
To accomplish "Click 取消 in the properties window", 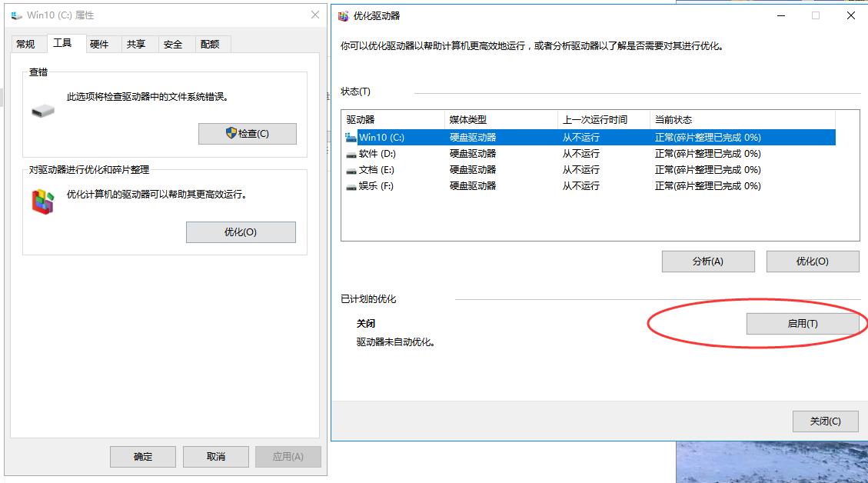I will [216, 456].
